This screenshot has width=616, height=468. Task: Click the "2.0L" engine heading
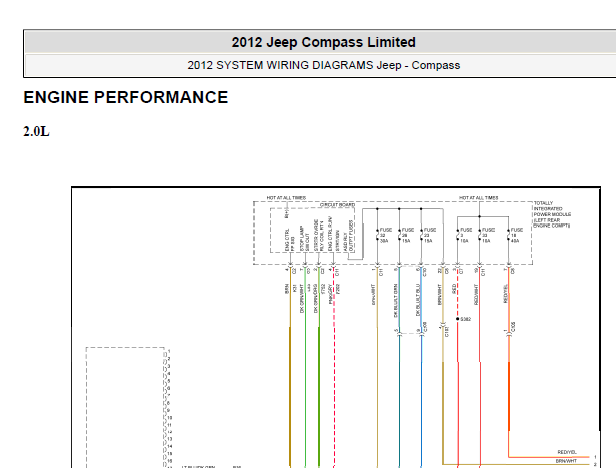coord(37,131)
